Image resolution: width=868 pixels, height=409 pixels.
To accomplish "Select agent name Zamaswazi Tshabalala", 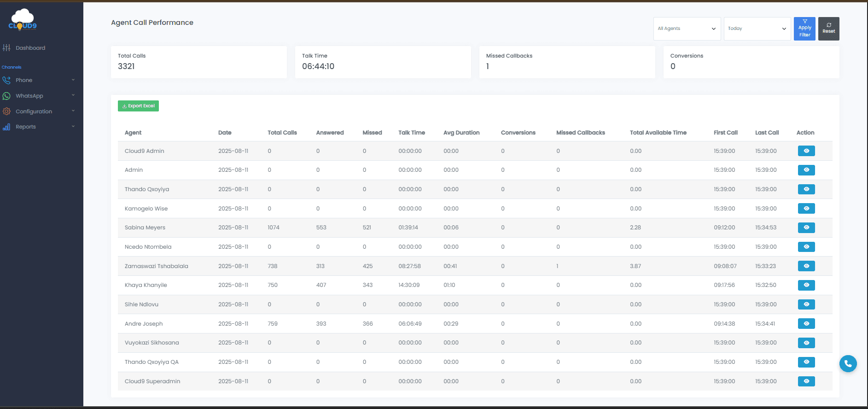I will (x=157, y=266).
